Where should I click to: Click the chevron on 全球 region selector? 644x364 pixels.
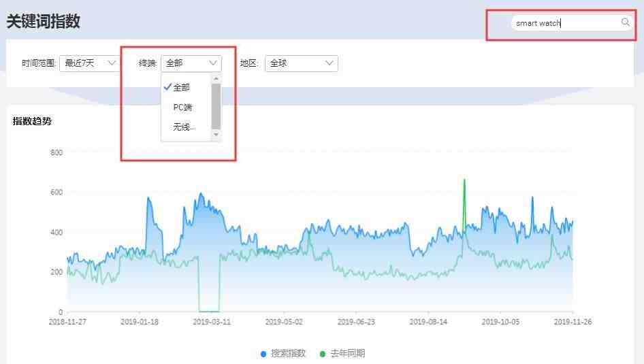pos(329,63)
